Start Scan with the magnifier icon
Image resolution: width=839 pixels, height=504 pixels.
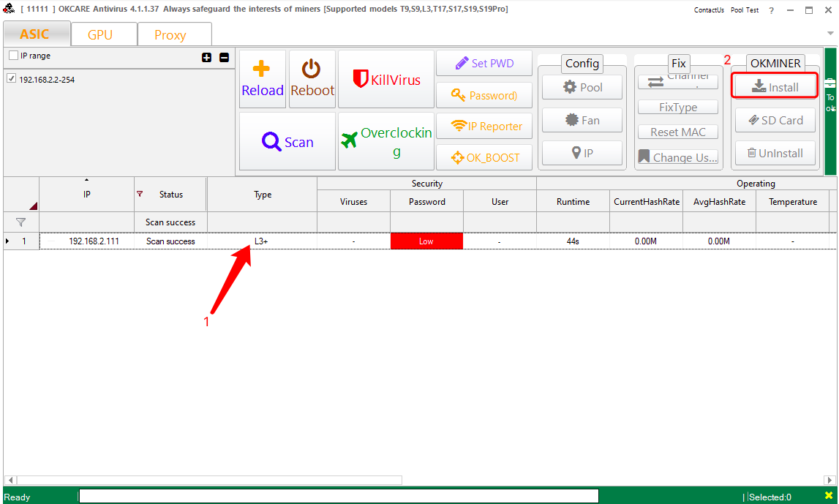(x=287, y=142)
